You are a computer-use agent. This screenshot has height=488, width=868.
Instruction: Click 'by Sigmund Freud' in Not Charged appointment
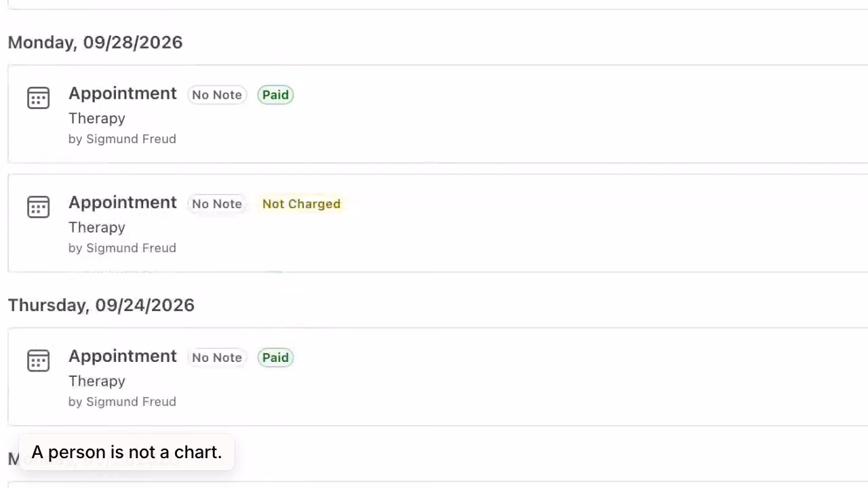(x=122, y=248)
